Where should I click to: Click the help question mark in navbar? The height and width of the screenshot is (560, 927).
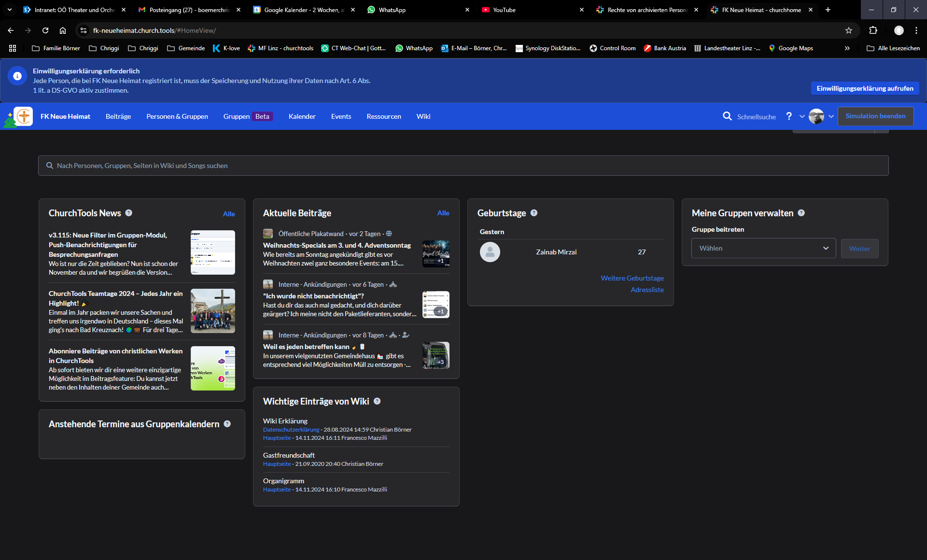[789, 116]
